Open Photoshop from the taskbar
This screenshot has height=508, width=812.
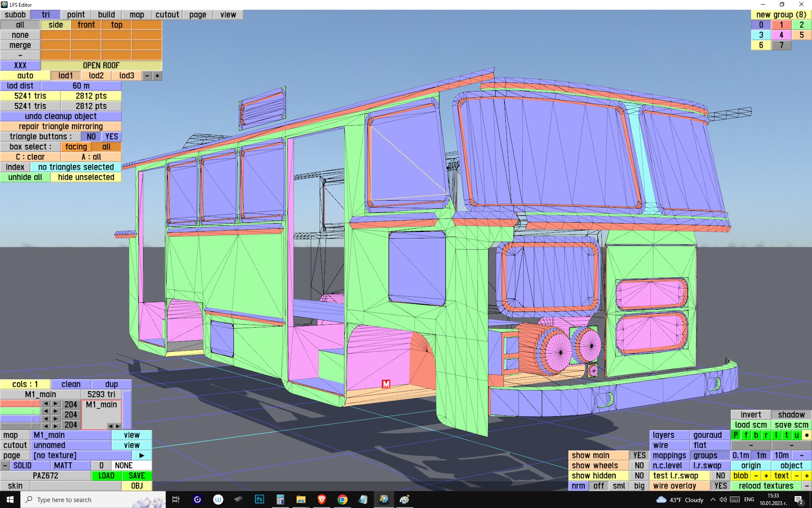259,500
